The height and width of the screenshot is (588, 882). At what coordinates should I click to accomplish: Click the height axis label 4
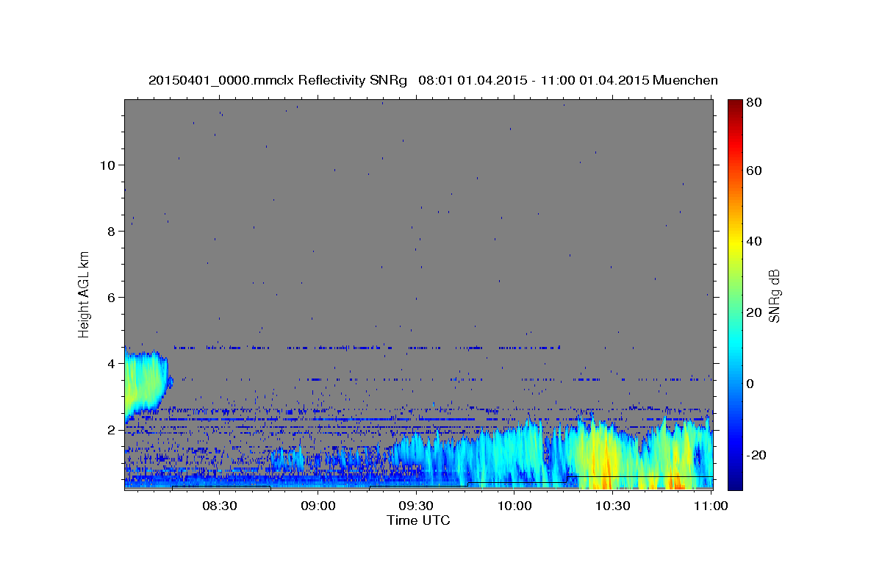[110, 363]
